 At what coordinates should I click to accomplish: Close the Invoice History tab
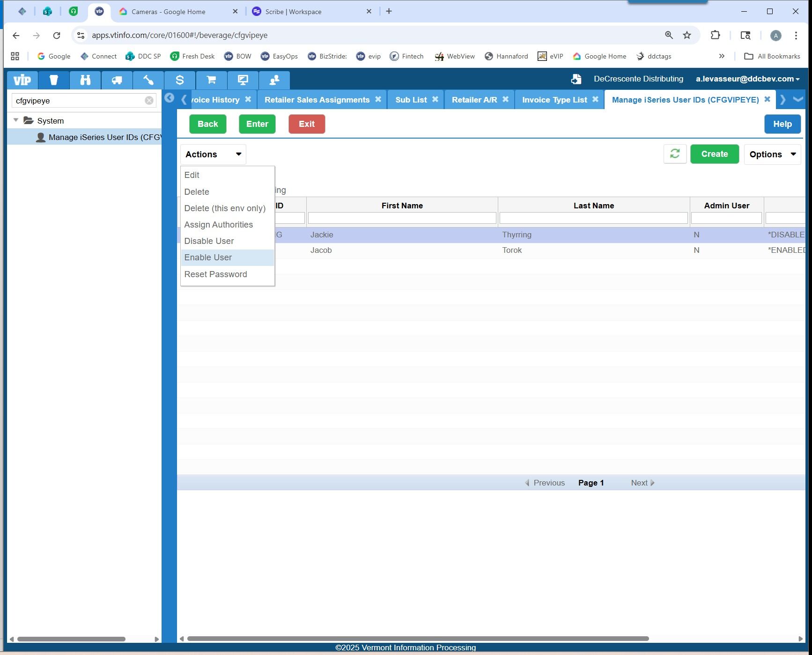(x=248, y=99)
